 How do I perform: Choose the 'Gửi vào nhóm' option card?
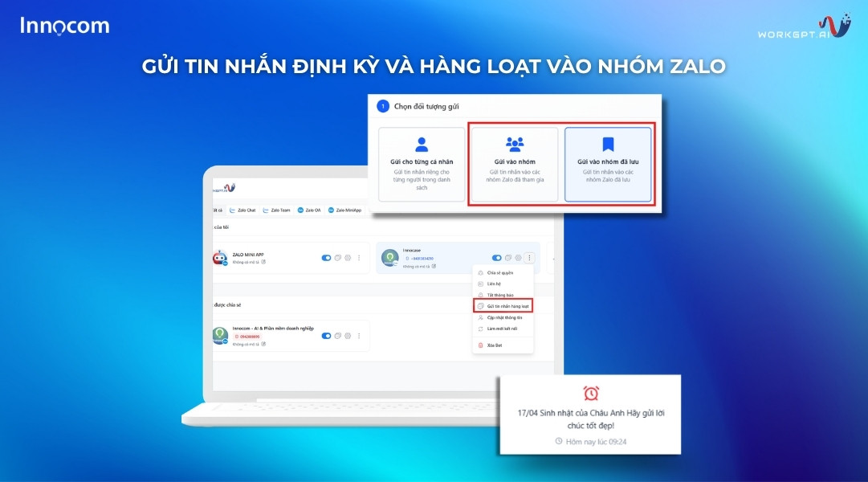(x=514, y=165)
